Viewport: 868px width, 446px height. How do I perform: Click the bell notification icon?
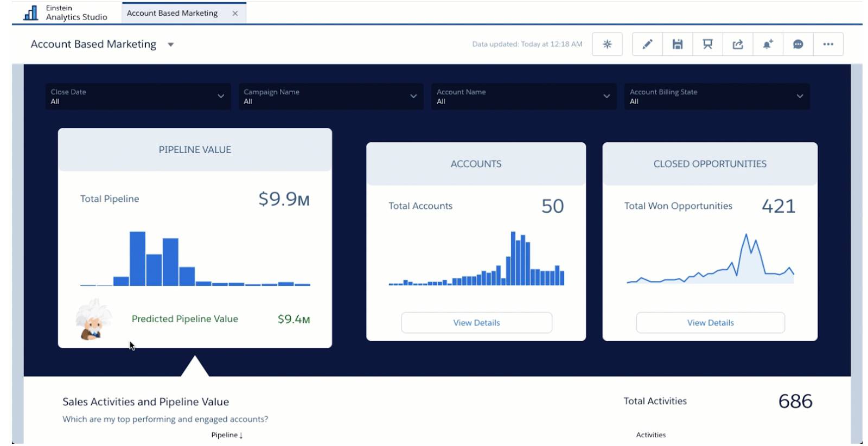pyautogui.click(x=768, y=44)
